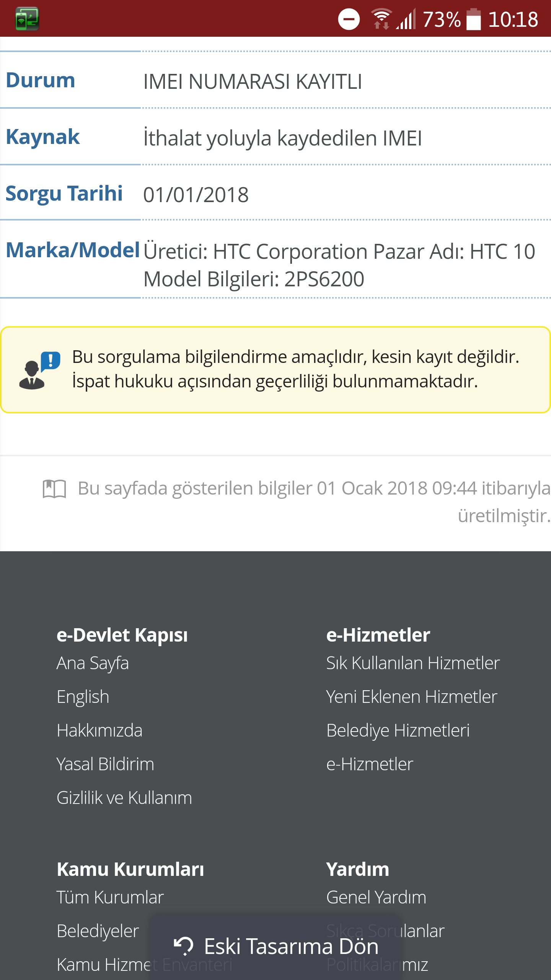The width and height of the screenshot is (551, 980).
Task: Tap the status bar clock
Action: [x=513, y=19]
